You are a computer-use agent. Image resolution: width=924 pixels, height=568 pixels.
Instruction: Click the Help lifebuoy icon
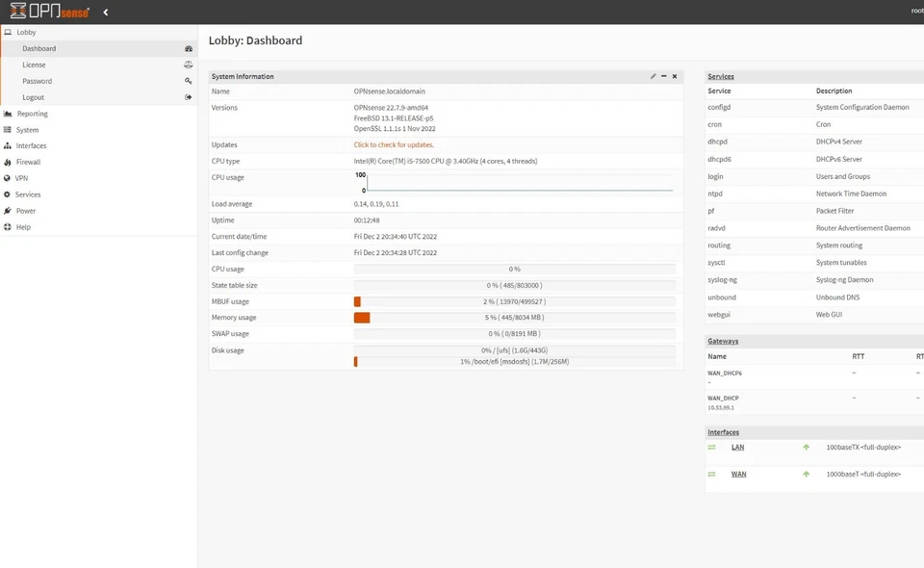tap(8, 227)
